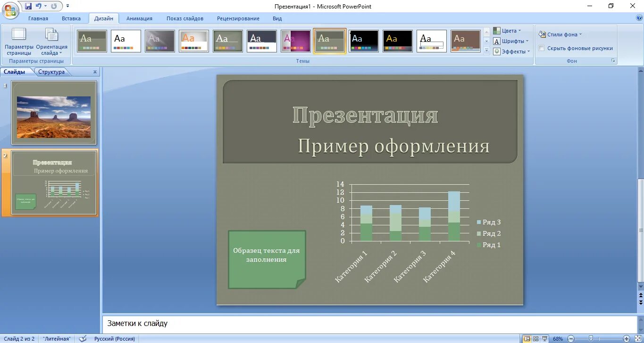Expand the themes gallery More arrow

pyautogui.click(x=487, y=52)
